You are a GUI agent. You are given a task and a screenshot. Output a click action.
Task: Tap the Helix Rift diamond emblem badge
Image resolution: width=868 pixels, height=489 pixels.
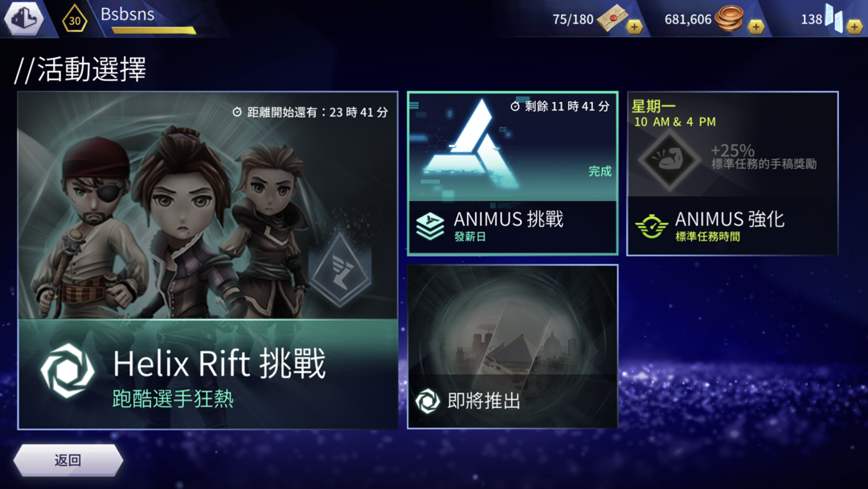pos(340,269)
